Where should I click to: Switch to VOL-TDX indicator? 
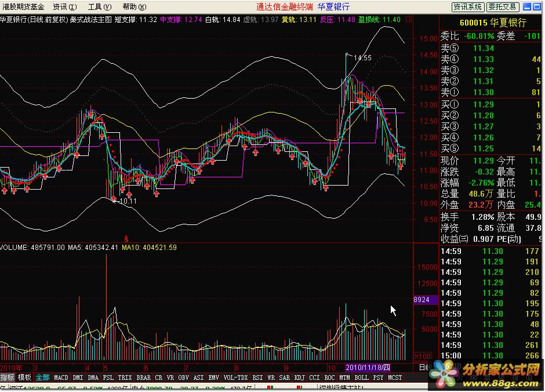(235, 378)
